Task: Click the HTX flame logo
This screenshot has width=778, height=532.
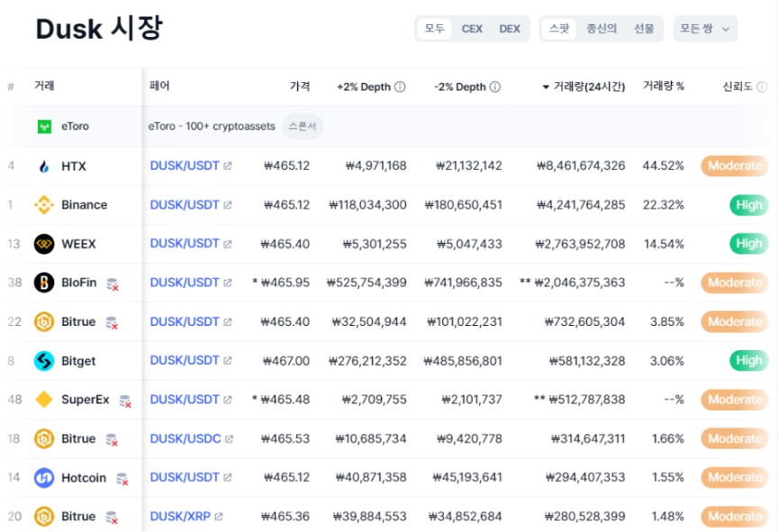Action: [x=44, y=167]
